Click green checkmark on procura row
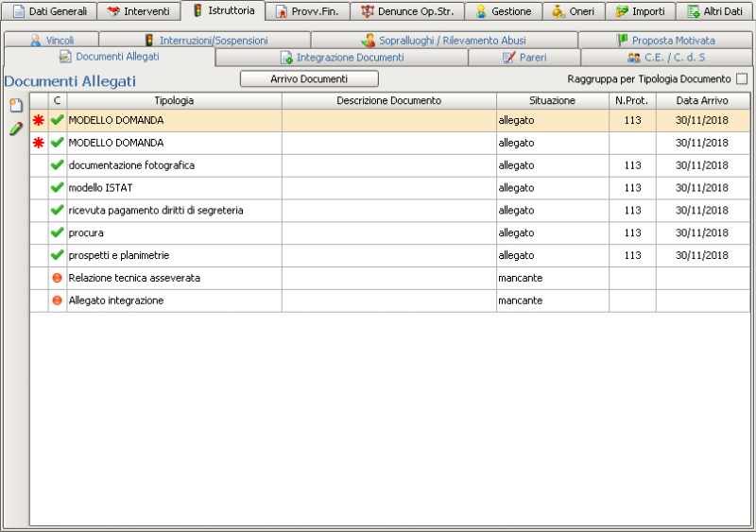 click(x=57, y=232)
